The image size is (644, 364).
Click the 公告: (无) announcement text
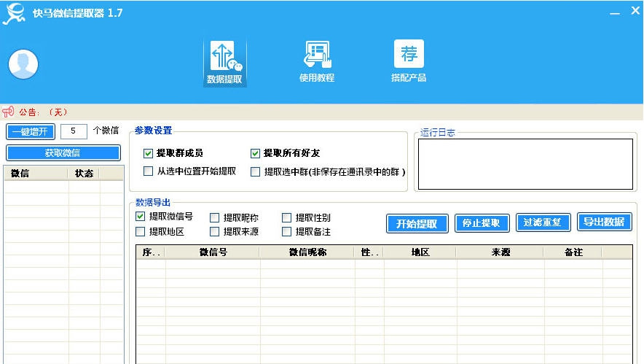coord(44,112)
